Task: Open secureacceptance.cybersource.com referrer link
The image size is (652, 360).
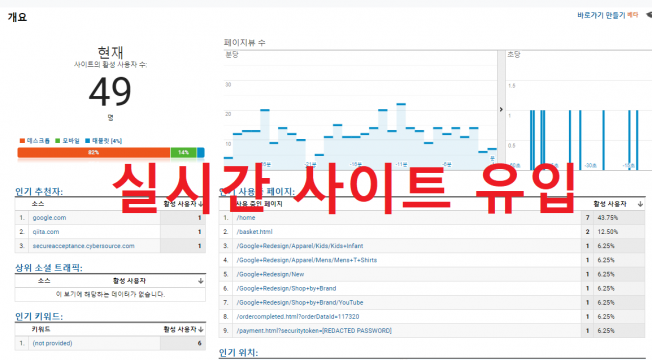Action: tap(84, 246)
